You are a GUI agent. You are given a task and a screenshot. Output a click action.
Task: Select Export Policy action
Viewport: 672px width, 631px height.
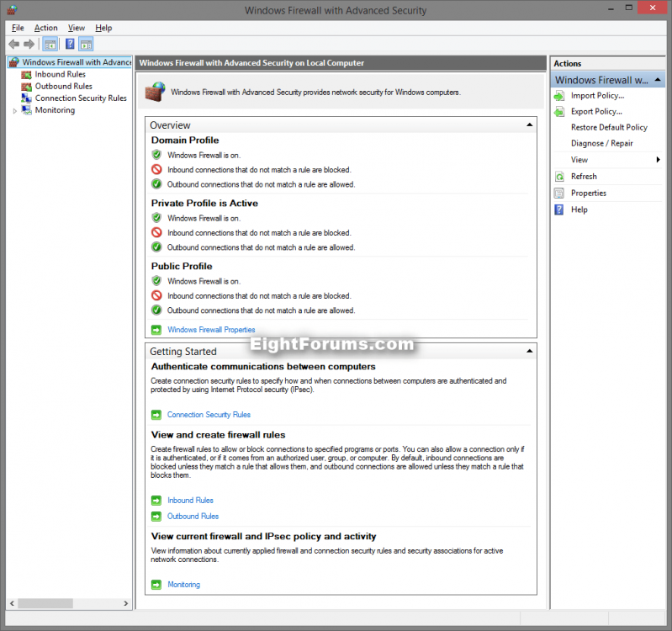point(596,111)
